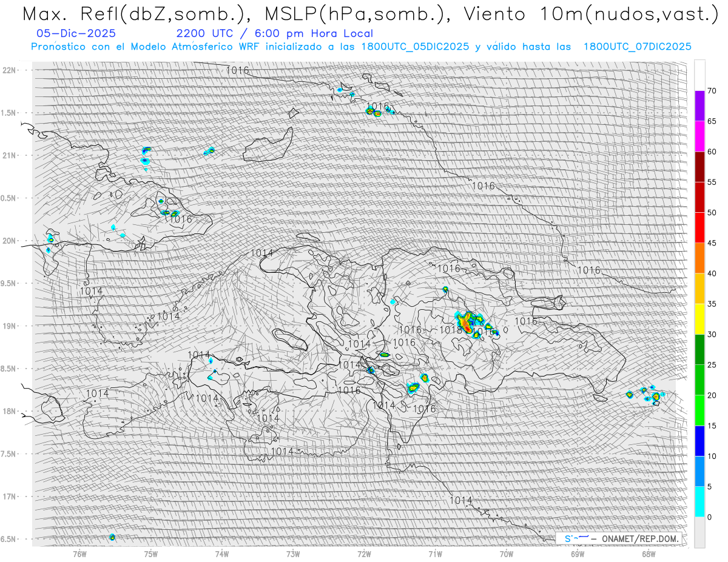Click the "17N" latitude axis label
728x562 pixels.
(8, 497)
